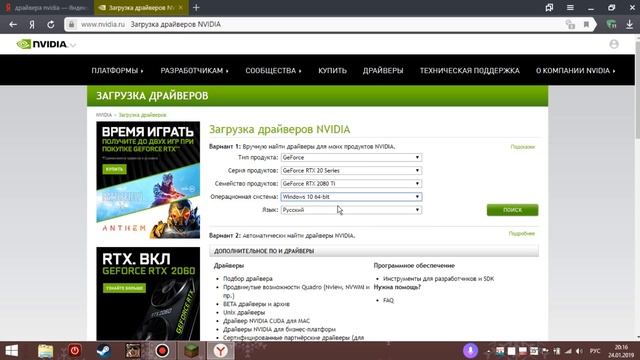Click the ВРЕМЯ ИГРАТЬ Anthem banner image
640x360 pixels.
148,180
